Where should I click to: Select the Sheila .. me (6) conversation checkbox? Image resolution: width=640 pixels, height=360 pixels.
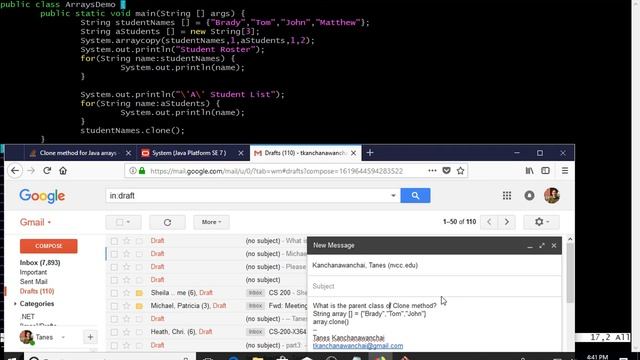pos(114,293)
